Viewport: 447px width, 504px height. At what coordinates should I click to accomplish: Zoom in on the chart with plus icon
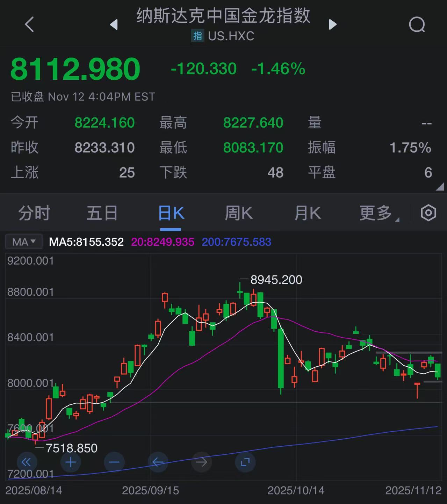point(71,462)
